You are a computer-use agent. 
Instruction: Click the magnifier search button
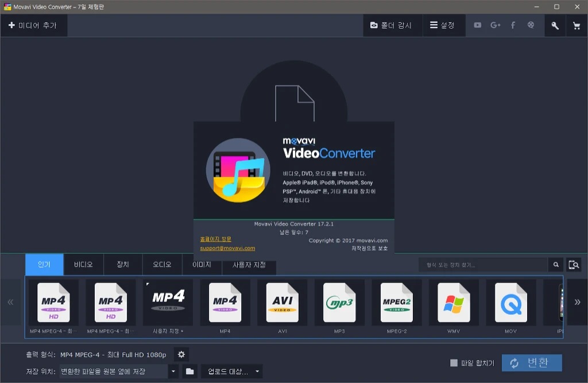(x=556, y=265)
